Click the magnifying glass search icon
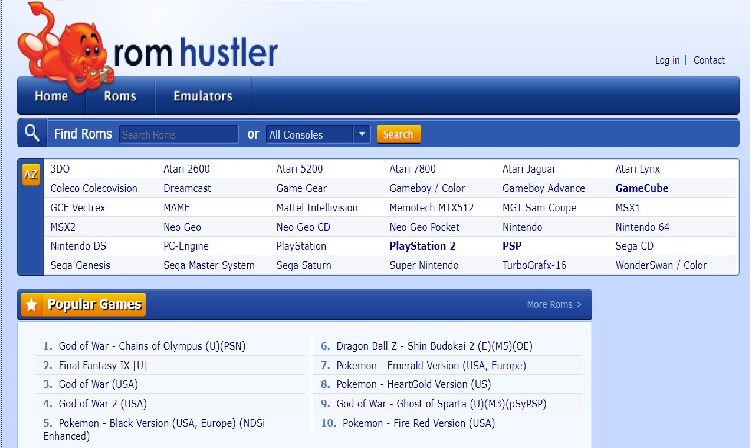The width and height of the screenshot is (750, 448). coord(32,133)
